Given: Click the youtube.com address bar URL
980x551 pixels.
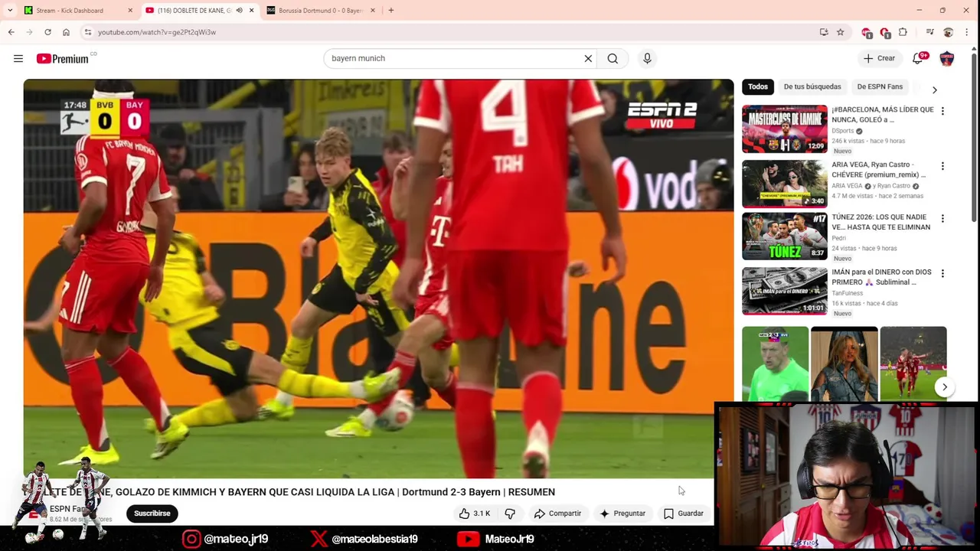Looking at the screenshot, I should point(157,32).
